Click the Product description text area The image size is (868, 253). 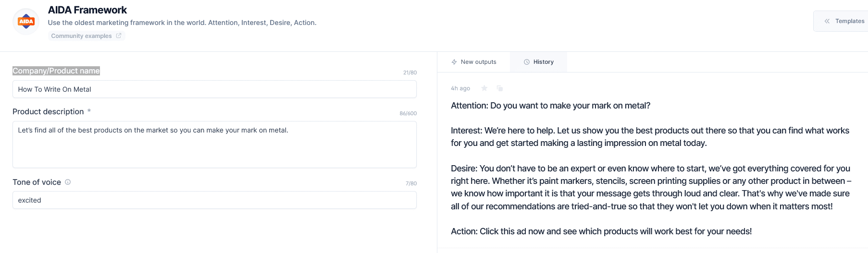tap(214, 145)
